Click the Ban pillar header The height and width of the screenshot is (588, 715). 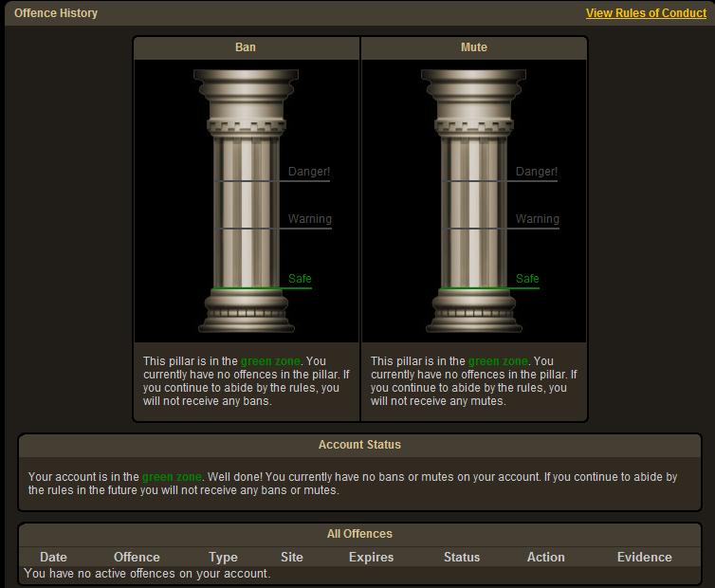click(x=246, y=47)
